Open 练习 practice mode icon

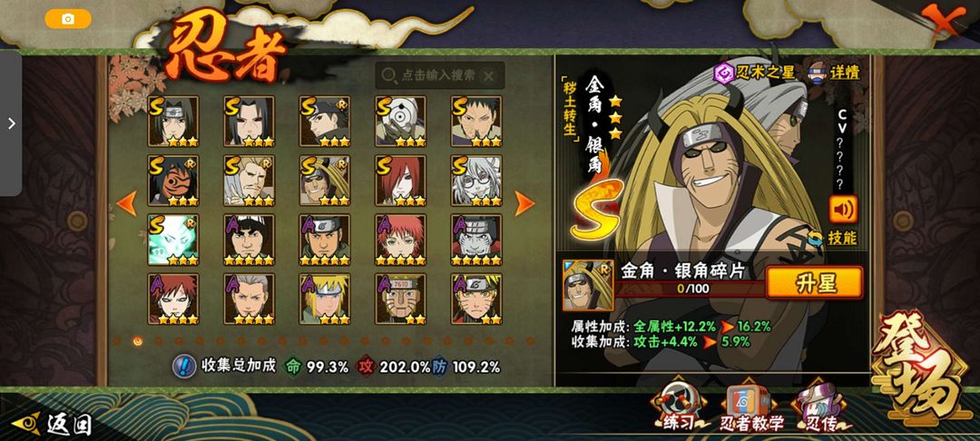[x=678, y=408]
